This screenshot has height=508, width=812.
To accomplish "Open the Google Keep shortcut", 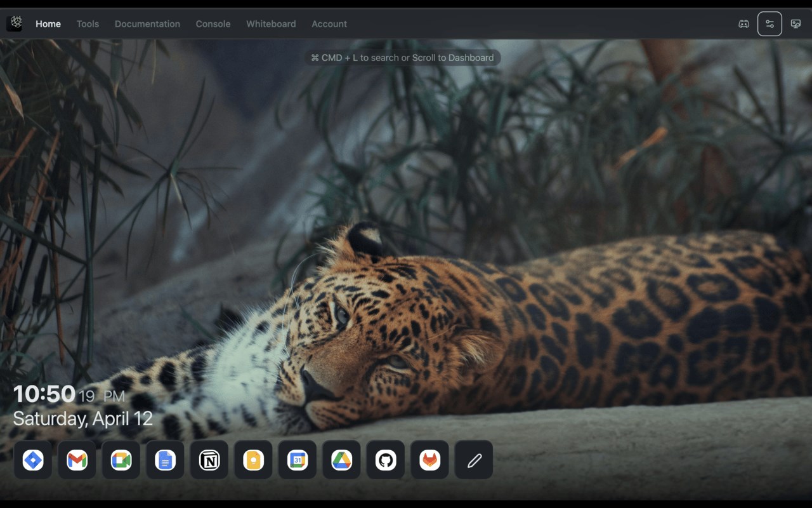I will pos(253,460).
